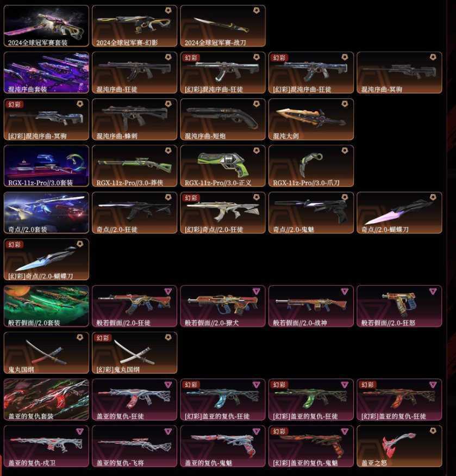Choose the 混沌大剑 sword skin
Screen dimensions: 456x476
311,119
